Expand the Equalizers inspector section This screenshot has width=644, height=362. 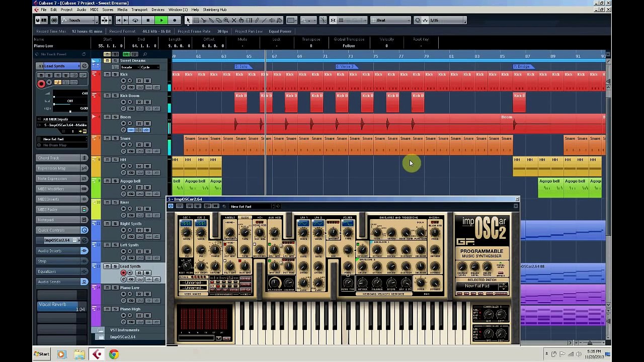point(62,271)
